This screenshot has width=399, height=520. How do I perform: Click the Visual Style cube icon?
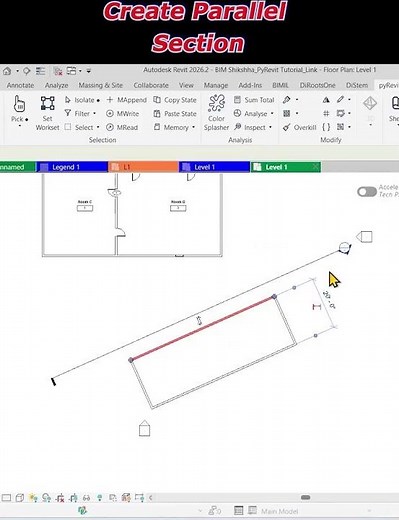pyautogui.click(x=20, y=498)
